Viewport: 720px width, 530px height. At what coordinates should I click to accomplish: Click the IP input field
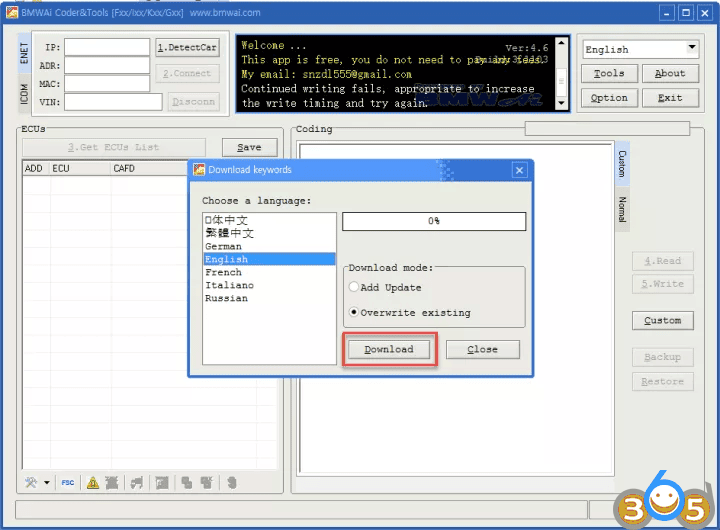[107, 47]
